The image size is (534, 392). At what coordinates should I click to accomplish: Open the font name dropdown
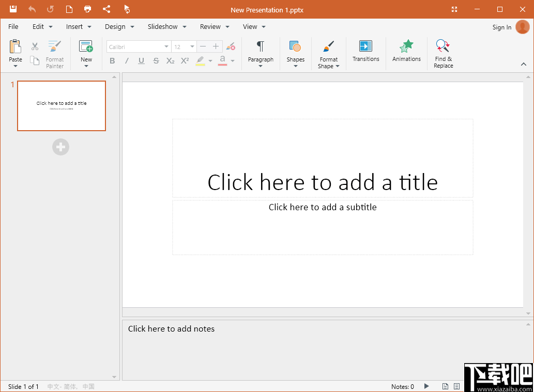click(166, 46)
